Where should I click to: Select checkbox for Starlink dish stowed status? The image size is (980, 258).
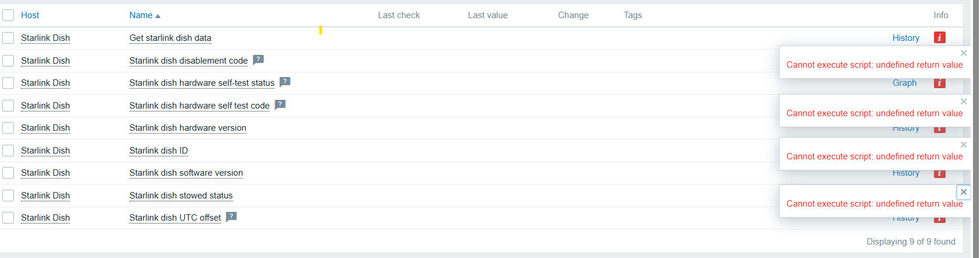(8, 196)
